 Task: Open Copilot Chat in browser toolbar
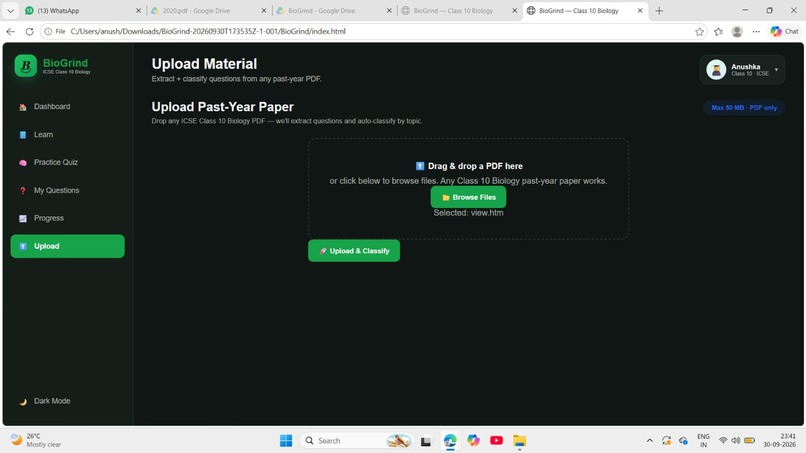pyautogui.click(x=784, y=31)
